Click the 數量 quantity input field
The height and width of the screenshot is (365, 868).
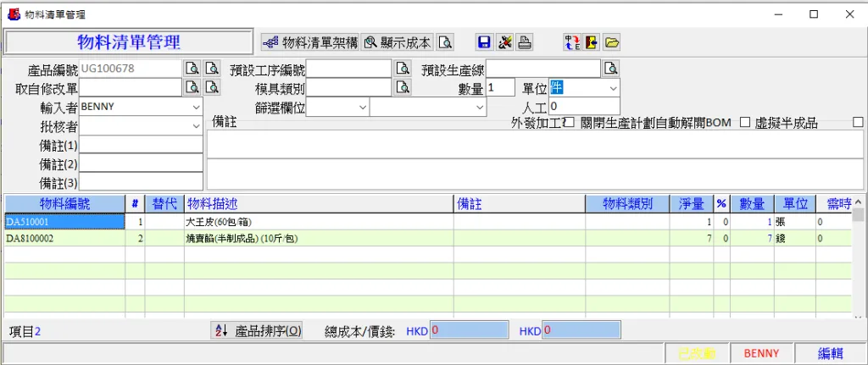[x=500, y=87]
